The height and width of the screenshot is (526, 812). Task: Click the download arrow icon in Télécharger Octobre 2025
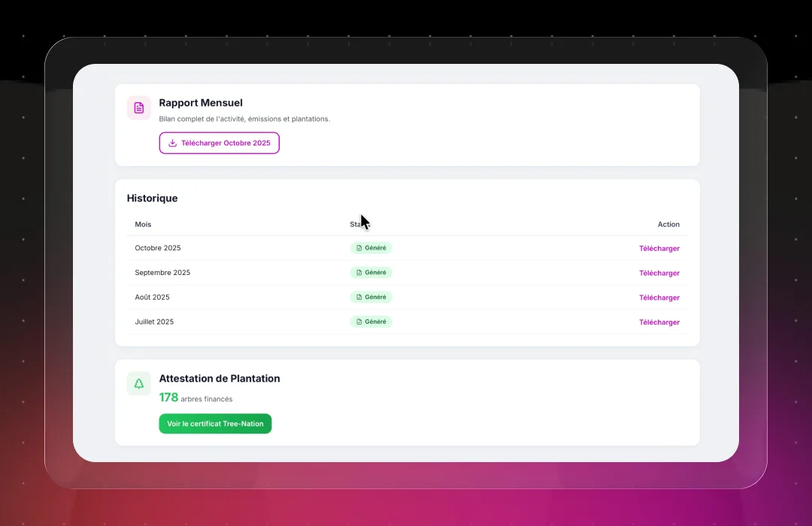[172, 143]
